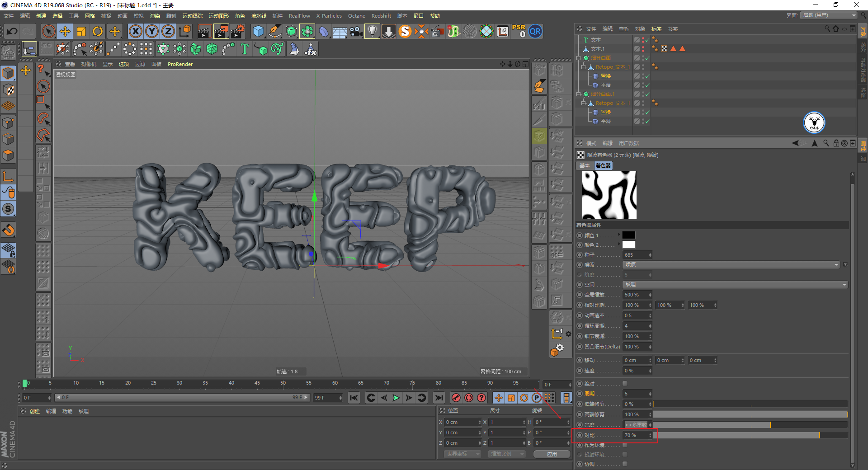Viewport: 868px width, 470px height.
Task: Open the Redshift menu
Action: pyautogui.click(x=381, y=16)
